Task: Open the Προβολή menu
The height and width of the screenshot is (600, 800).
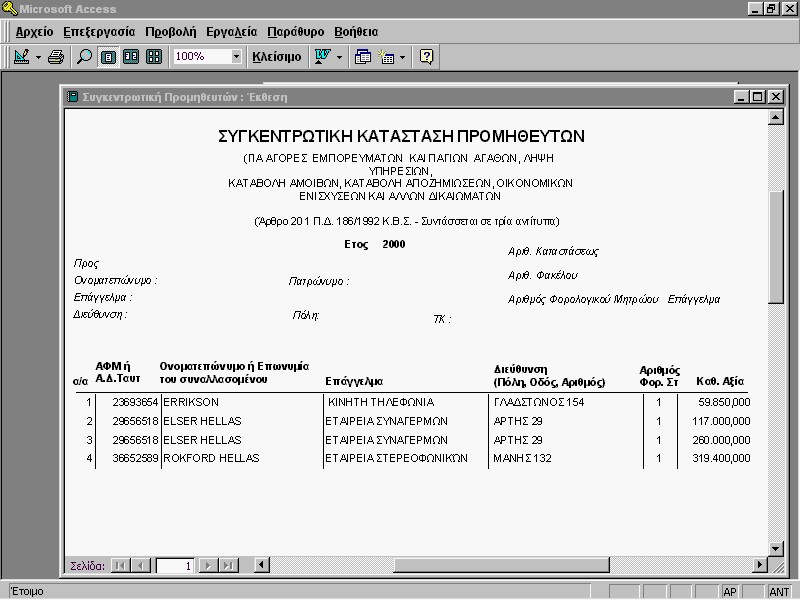Action: (170, 32)
